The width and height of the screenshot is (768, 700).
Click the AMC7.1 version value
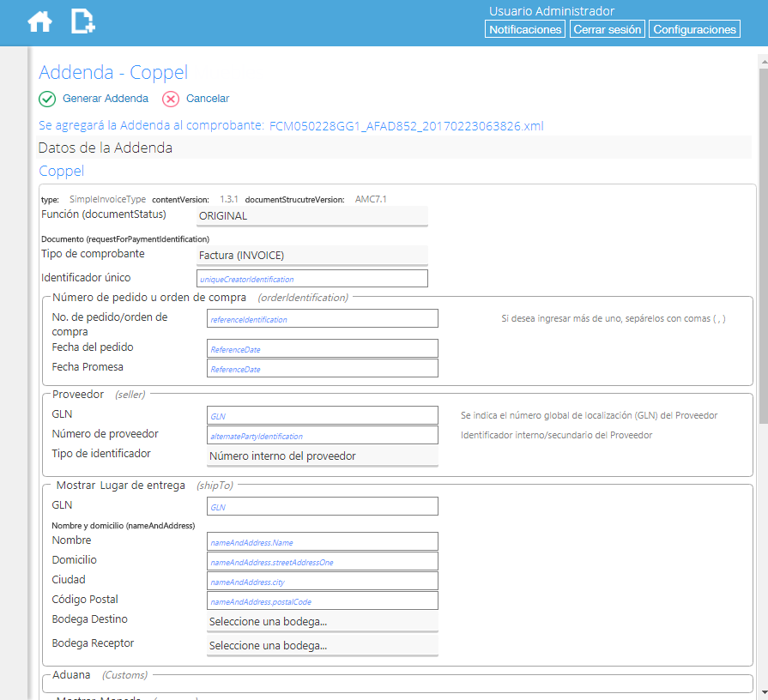click(371, 199)
